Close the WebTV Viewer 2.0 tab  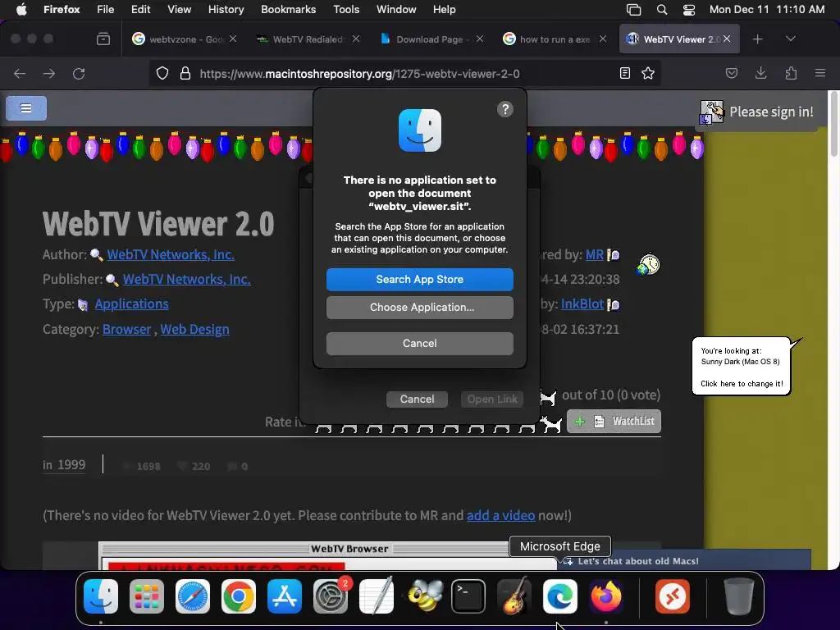727,39
